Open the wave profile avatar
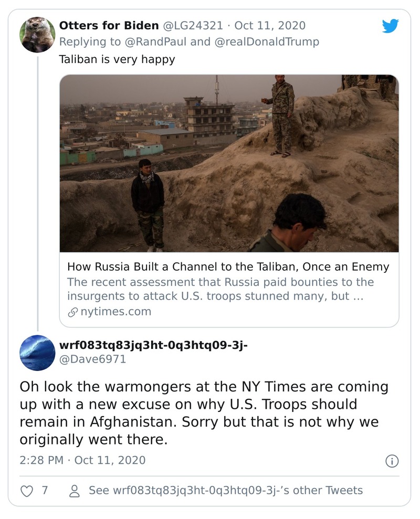The height and width of the screenshot is (519, 420). [38, 353]
